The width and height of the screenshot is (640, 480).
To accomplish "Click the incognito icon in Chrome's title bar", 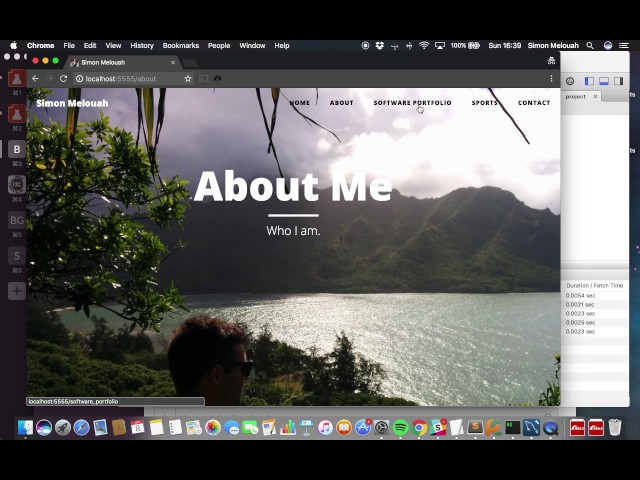I will point(551,61).
